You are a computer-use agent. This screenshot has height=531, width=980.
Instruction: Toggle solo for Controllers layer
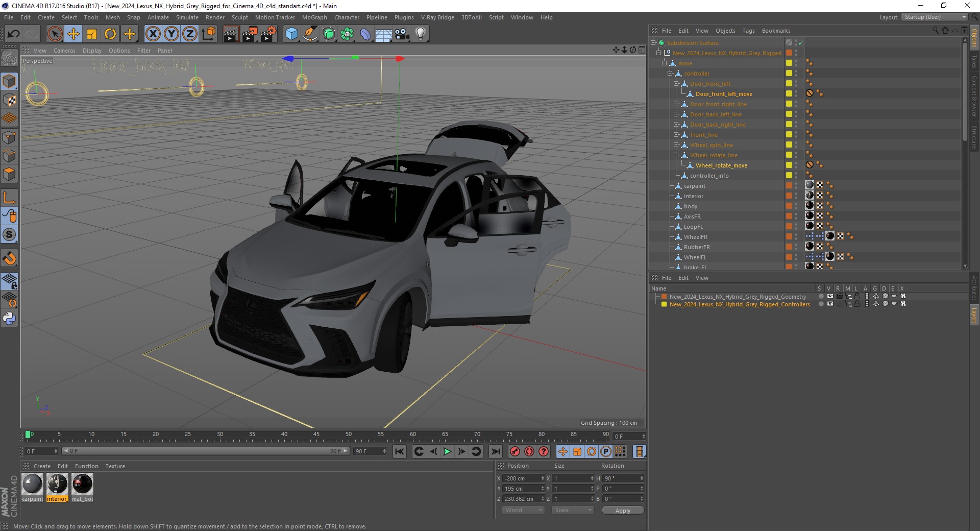[x=821, y=304]
